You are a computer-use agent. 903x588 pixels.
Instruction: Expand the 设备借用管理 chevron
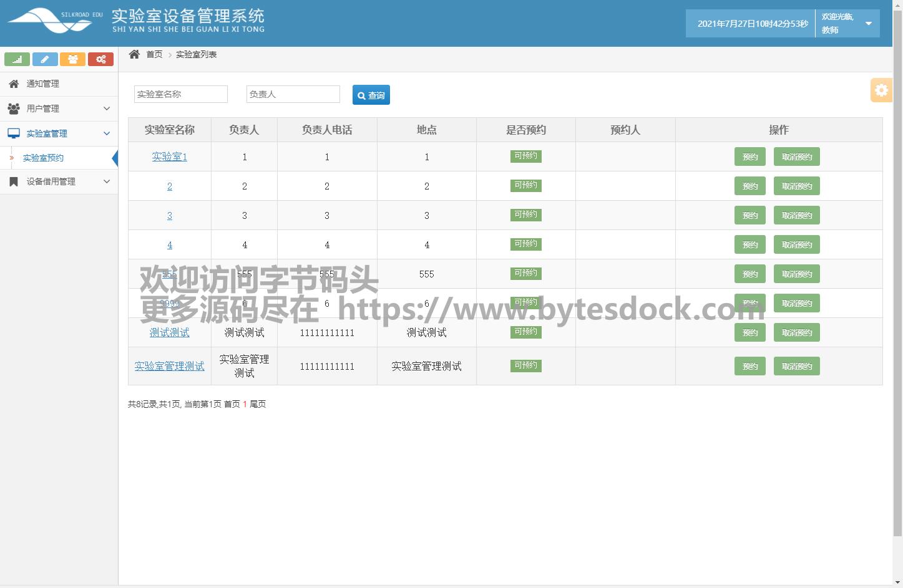[107, 181]
